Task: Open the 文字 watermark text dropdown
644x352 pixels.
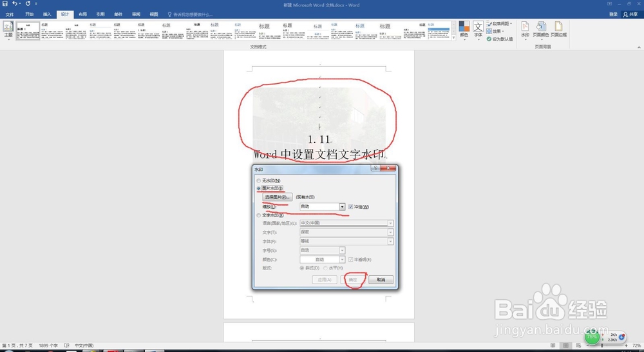Action: [391, 232]
